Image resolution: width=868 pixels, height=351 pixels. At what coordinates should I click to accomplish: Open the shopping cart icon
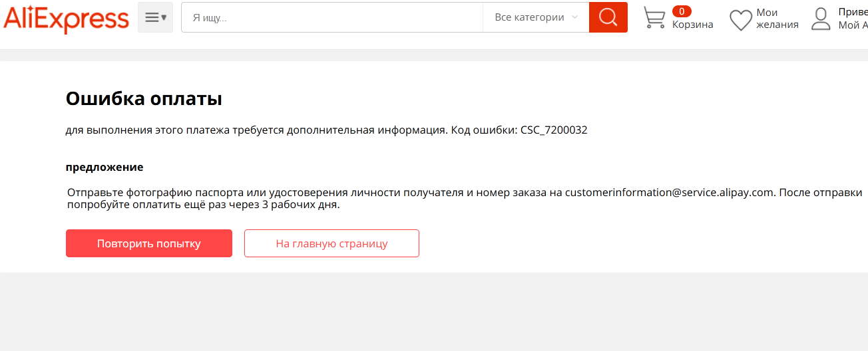coord(654,18)
